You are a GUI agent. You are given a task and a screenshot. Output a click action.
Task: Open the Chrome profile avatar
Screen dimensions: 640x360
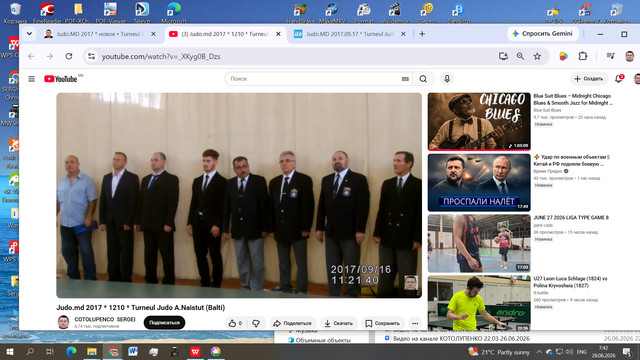629,56
